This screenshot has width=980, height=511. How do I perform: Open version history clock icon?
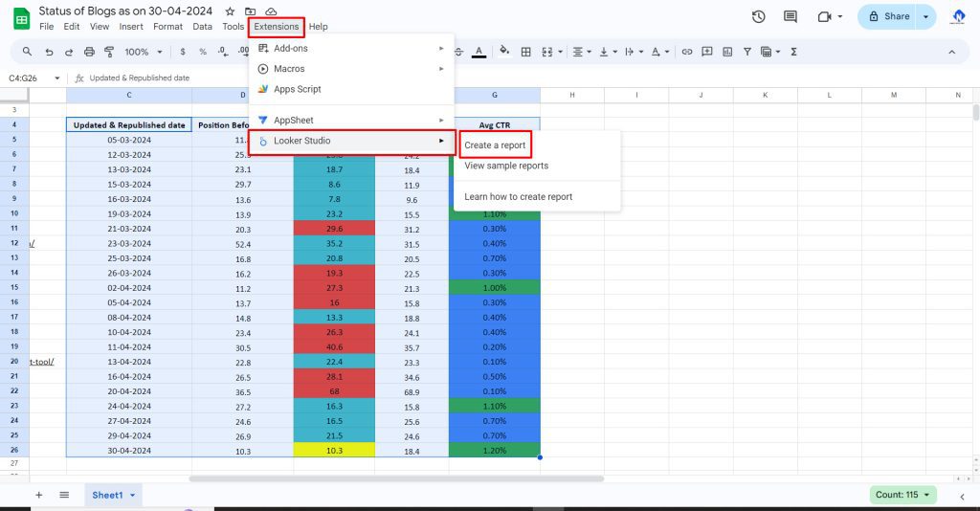point(759,16)
